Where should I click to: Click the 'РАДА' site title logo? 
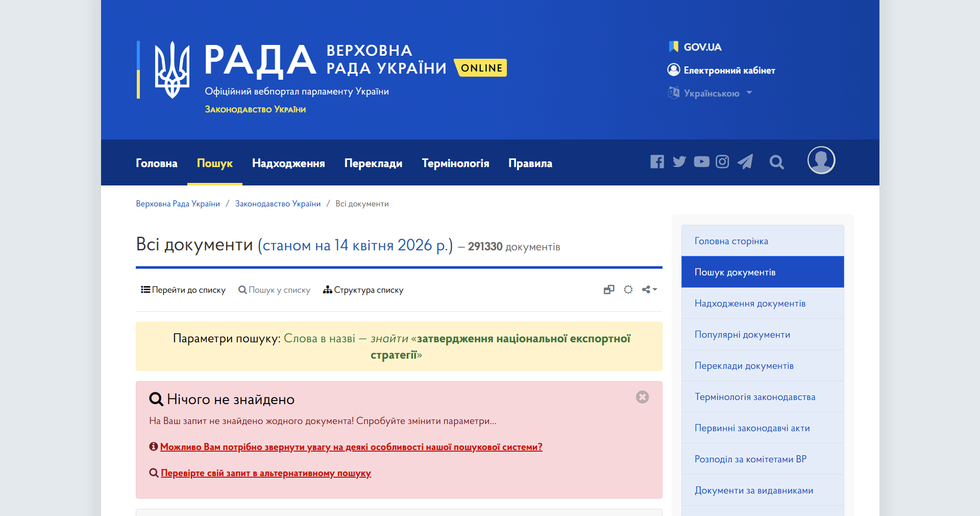click(x=260, y=61)
